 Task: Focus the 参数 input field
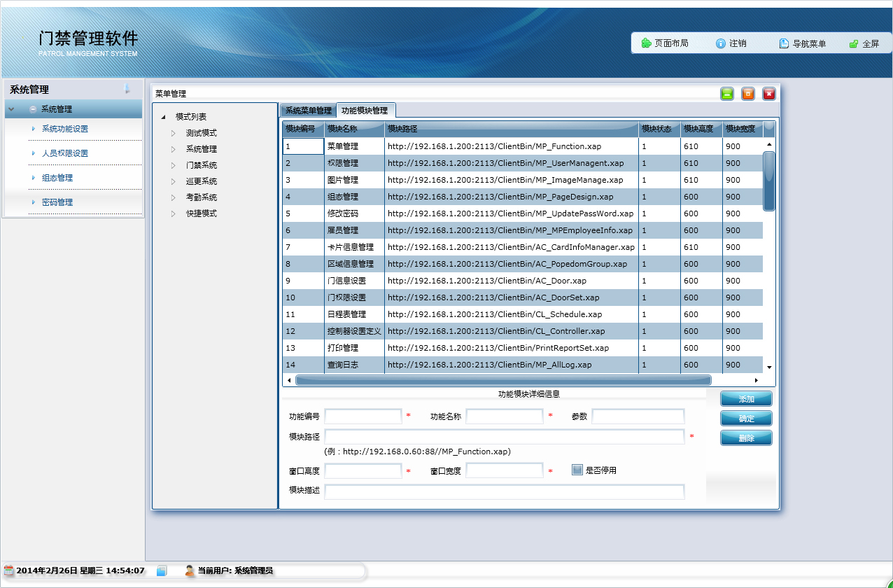[638, 416]
